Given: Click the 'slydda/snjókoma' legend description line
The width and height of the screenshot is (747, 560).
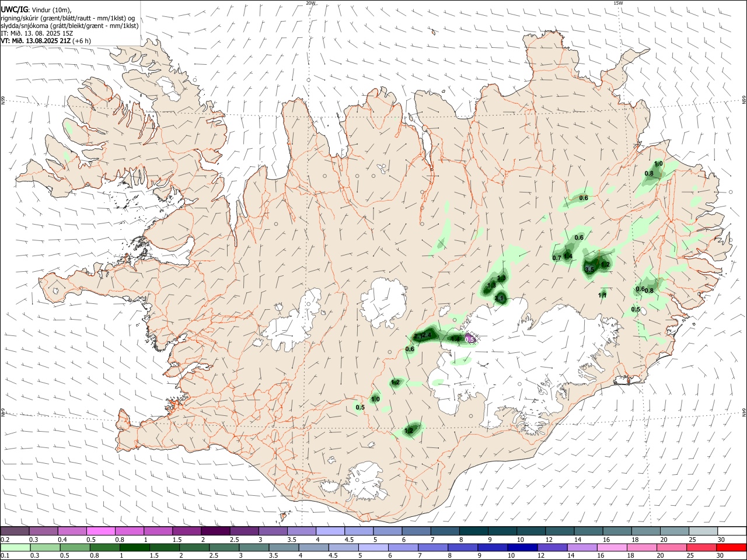Looking at the screenshot, I should 70,26.
